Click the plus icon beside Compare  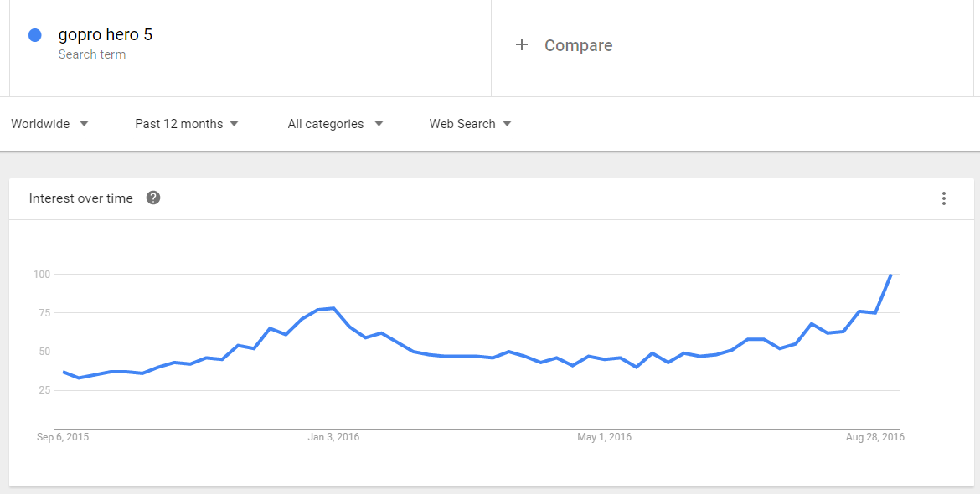(x=522, y=45)
